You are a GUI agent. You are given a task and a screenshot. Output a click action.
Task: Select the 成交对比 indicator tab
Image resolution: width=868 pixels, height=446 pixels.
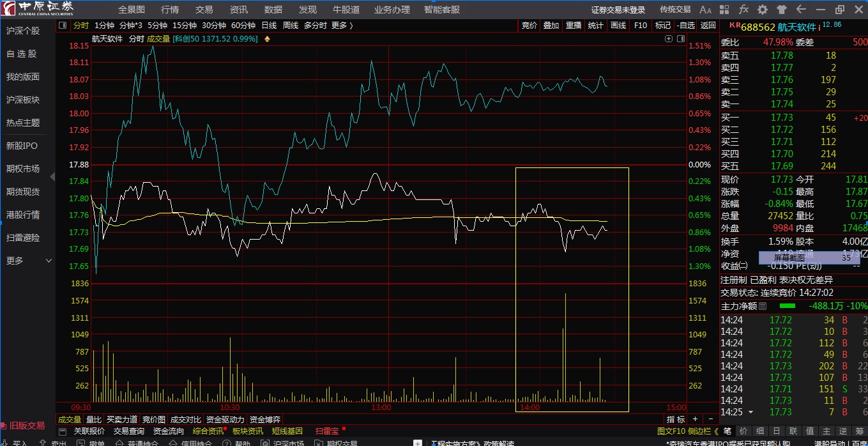click(x=185, y=420)
